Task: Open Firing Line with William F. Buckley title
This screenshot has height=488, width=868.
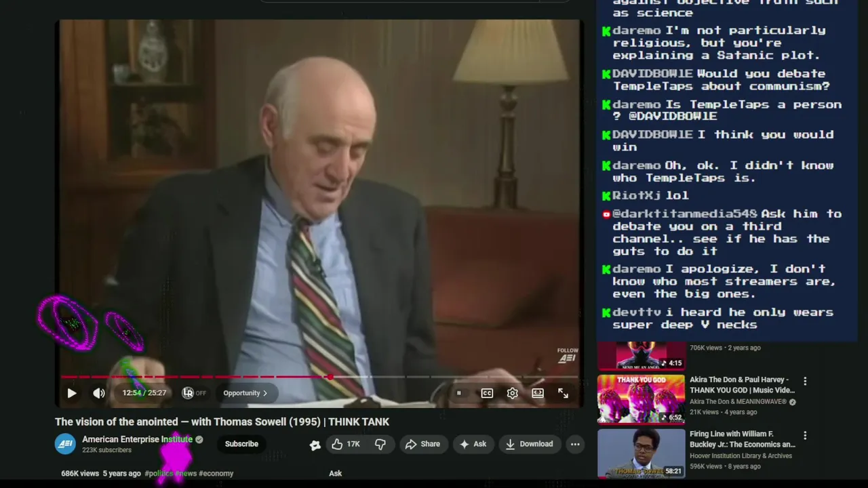Action: pos(742,439)
